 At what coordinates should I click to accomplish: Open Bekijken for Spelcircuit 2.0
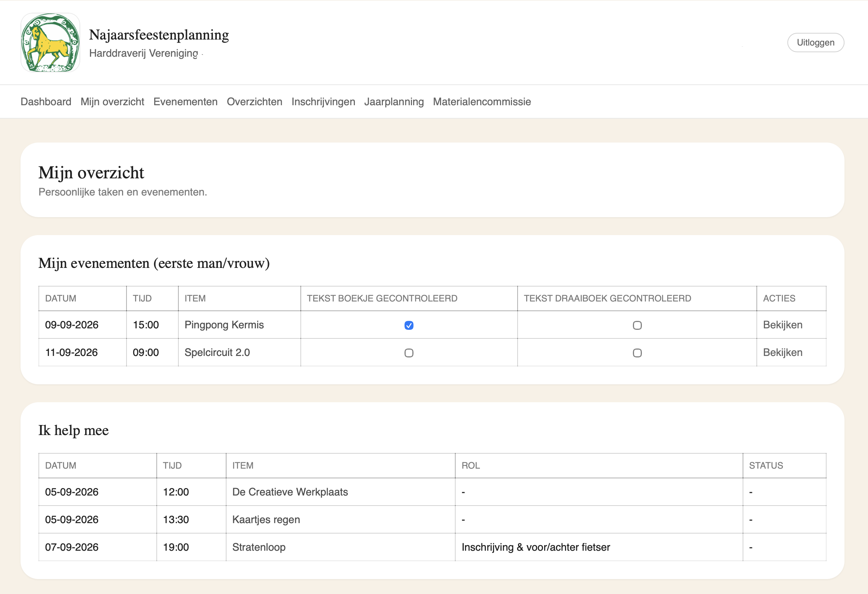point(783,352)
